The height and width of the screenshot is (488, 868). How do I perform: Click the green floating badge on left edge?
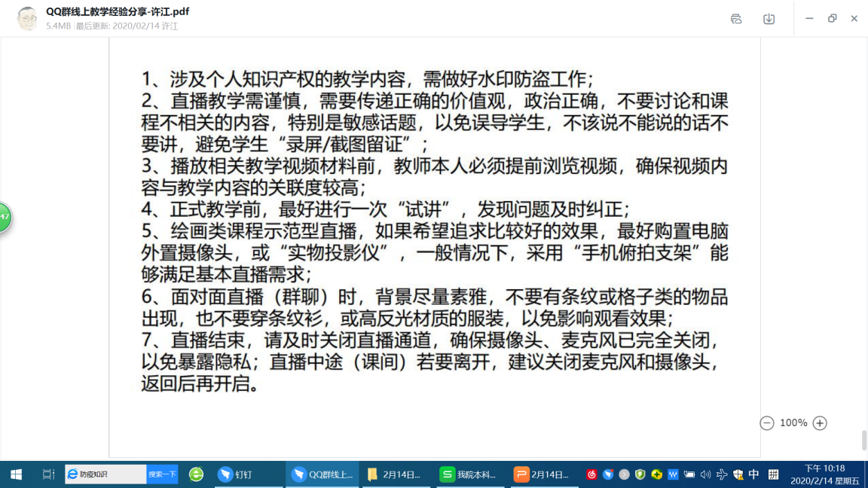(x=5, y=217)
